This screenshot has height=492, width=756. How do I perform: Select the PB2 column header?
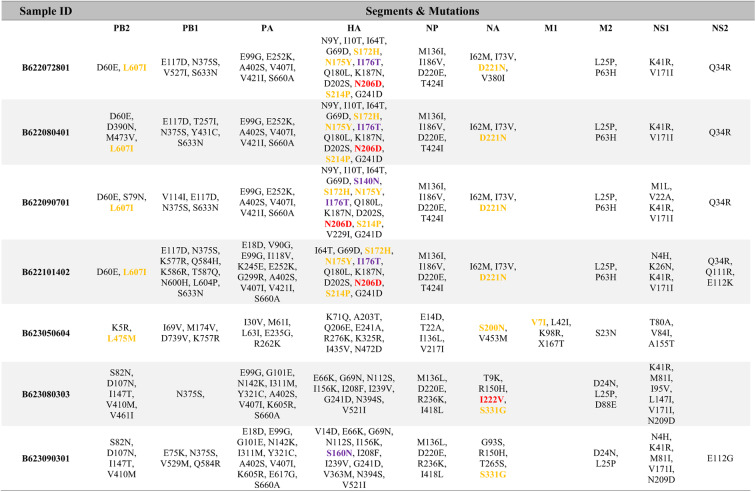(122, 28)
